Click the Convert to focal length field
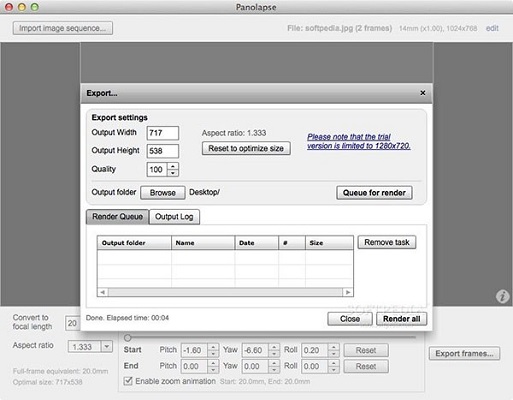The height and width of the screenshot is (400, 513). click(x=73, y=323)
